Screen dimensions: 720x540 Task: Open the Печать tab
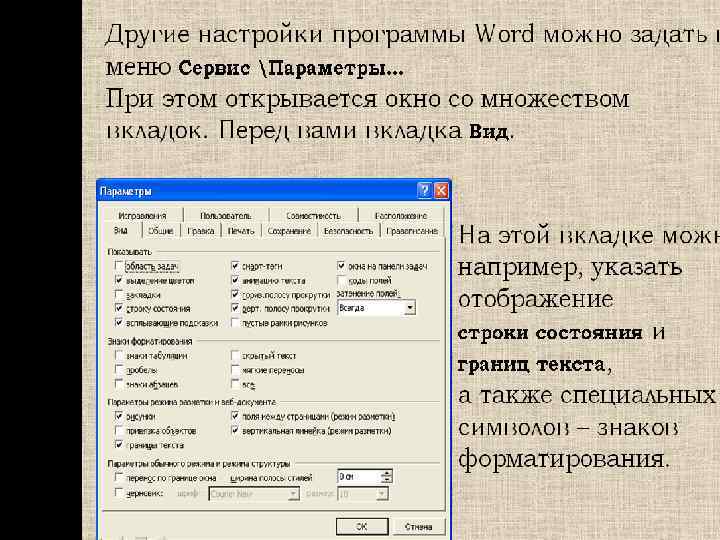pyautogui.click(x=241, y=231)
